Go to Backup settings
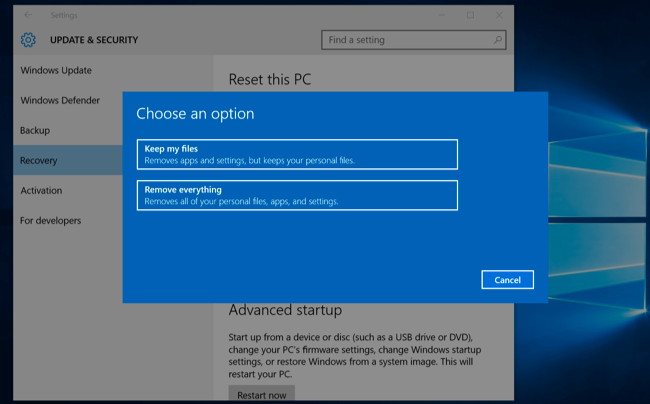This screenshot has height=404, width=650. coord(35,130)
